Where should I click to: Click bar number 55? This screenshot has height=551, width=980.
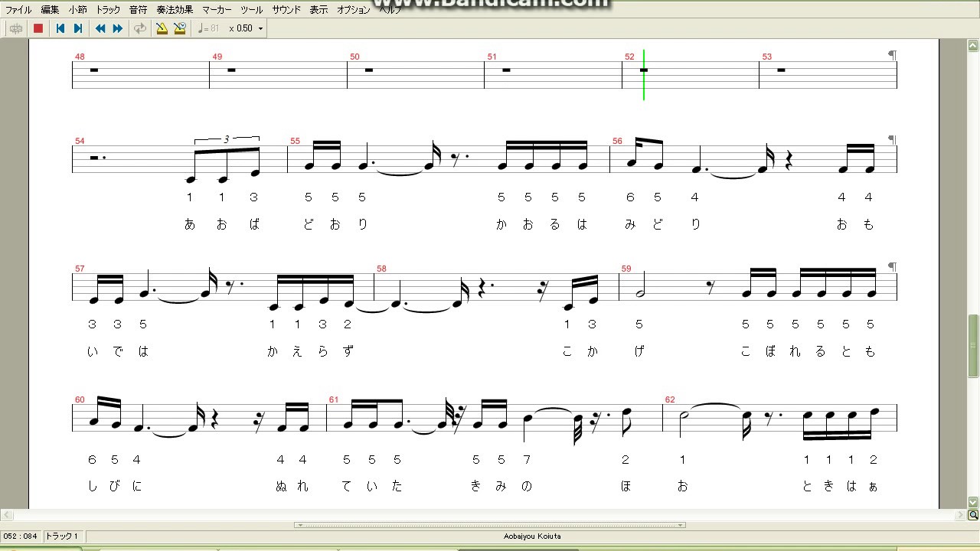(x=295, y=141)
